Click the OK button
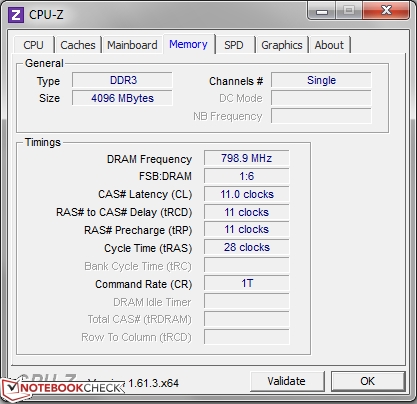Viewport: 417px width, 404px height. click(x=368, y=381)
